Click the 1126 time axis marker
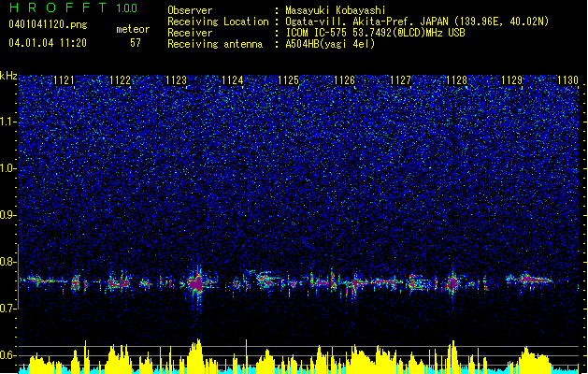The image size is (588, 374). tap(344, 80)
